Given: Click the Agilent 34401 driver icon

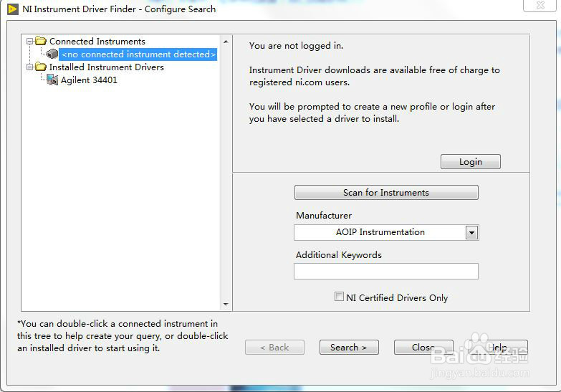Looking at the screenshot, I should [x=52, y=80].
